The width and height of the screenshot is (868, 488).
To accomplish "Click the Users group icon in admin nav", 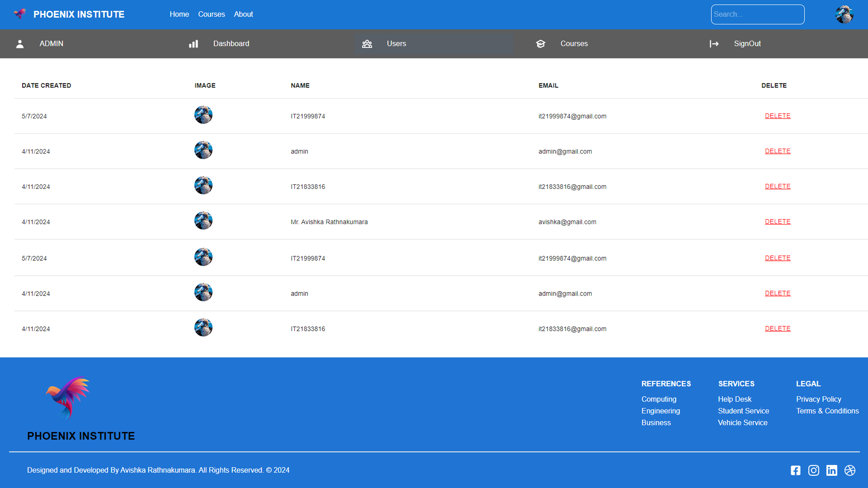I will [367, 44].
